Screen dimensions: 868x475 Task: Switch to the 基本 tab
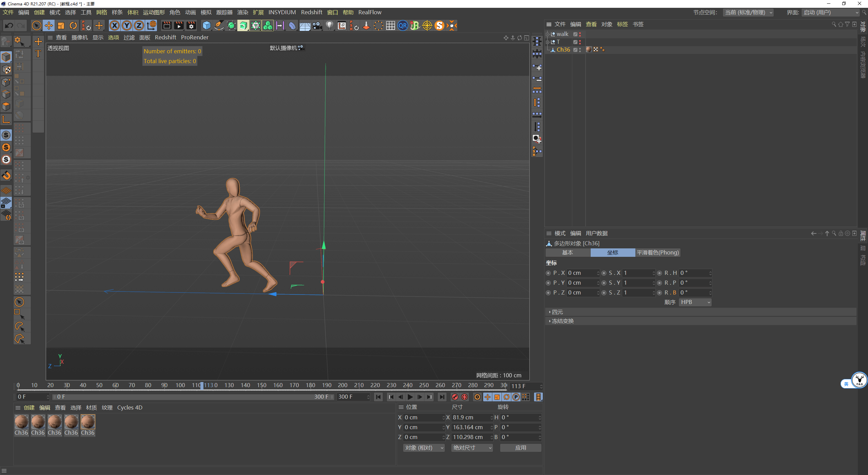[x=568, y=252]
